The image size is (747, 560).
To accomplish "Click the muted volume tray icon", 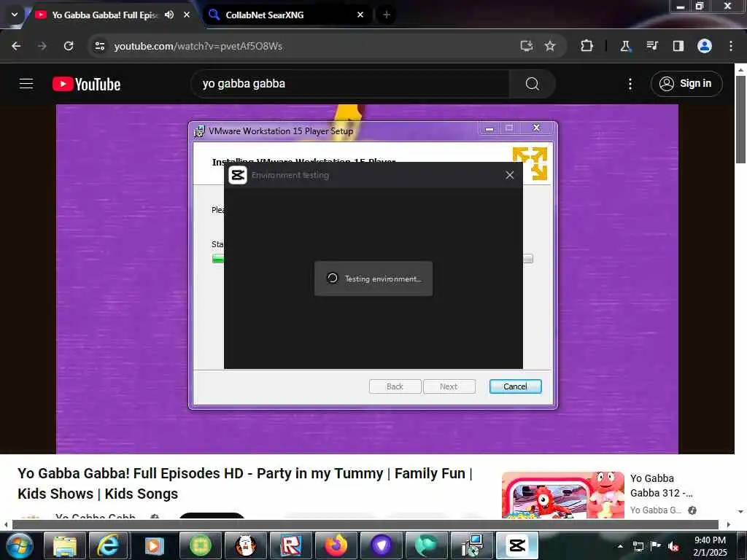I will (673, 546).
